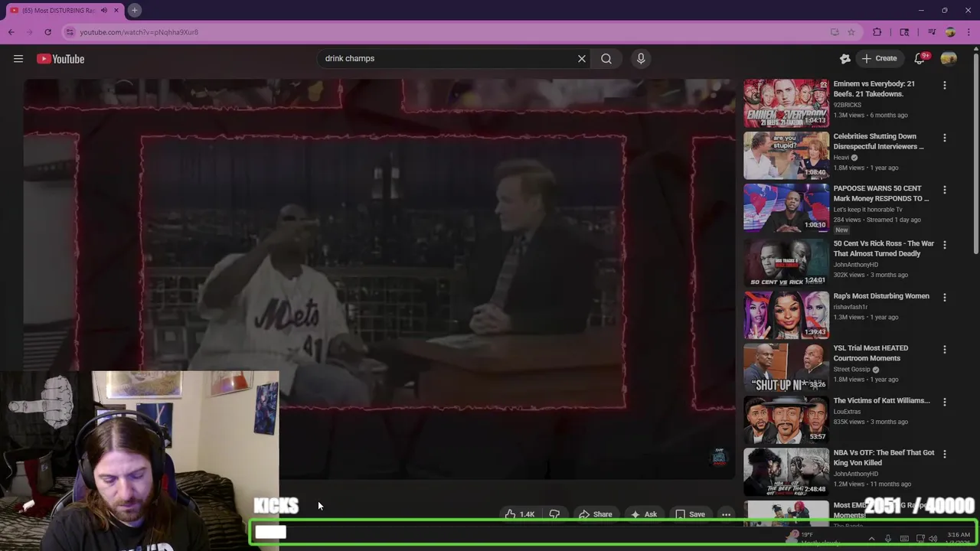Open the YouTube guide hamburger menu
This screenshot has width=980, height=551.
click(x=18, y=59)
